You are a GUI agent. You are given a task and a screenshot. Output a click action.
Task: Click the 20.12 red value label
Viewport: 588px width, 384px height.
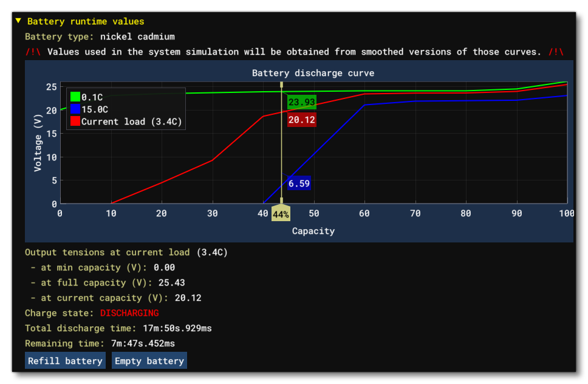click(302, 120)
